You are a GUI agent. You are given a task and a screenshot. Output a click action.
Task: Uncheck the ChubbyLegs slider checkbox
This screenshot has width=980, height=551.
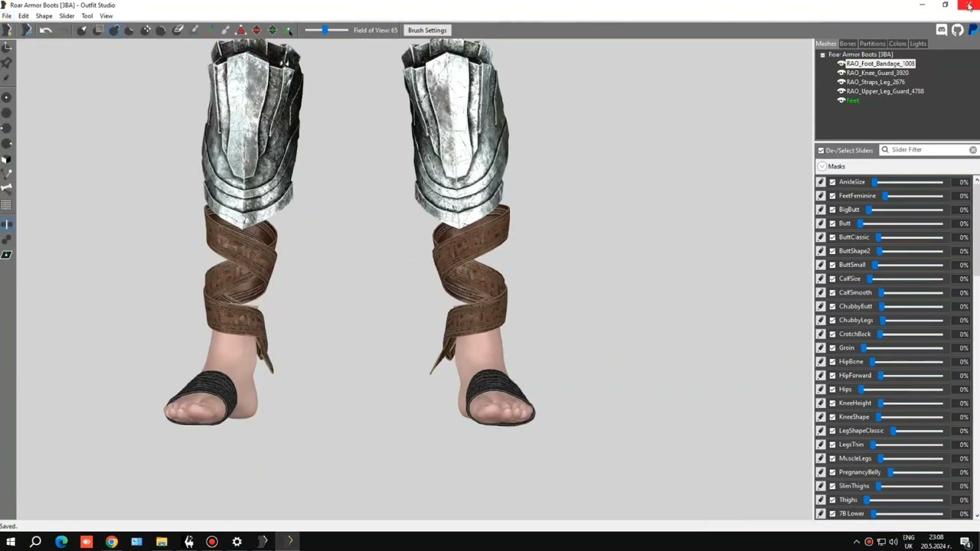coord(832,321)
